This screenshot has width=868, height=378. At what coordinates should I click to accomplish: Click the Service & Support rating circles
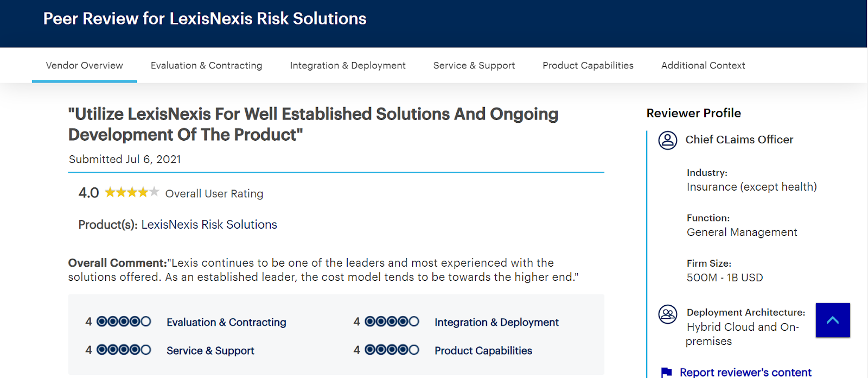point(124,350)
